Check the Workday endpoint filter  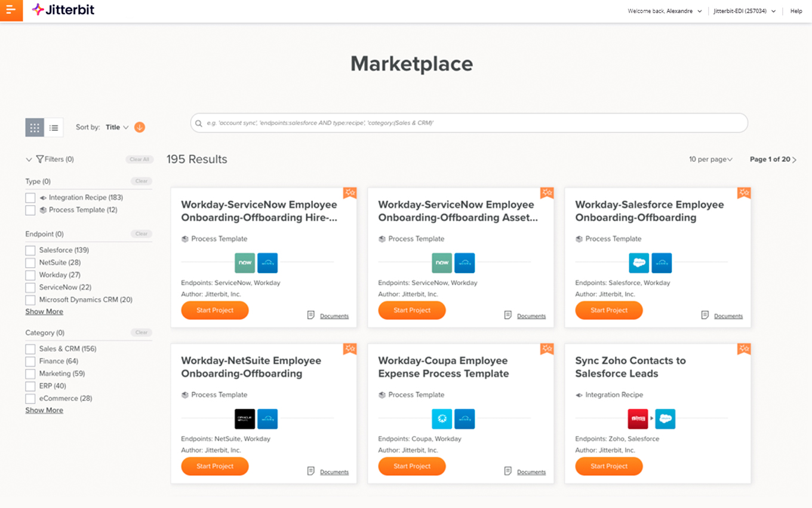tap(30, 276)
